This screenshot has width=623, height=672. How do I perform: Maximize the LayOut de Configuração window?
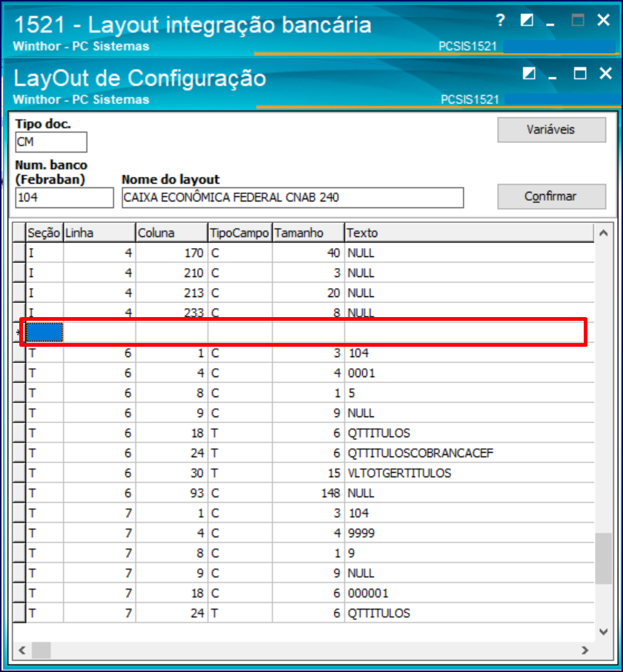pyautogui.click(x=580, y=73)
